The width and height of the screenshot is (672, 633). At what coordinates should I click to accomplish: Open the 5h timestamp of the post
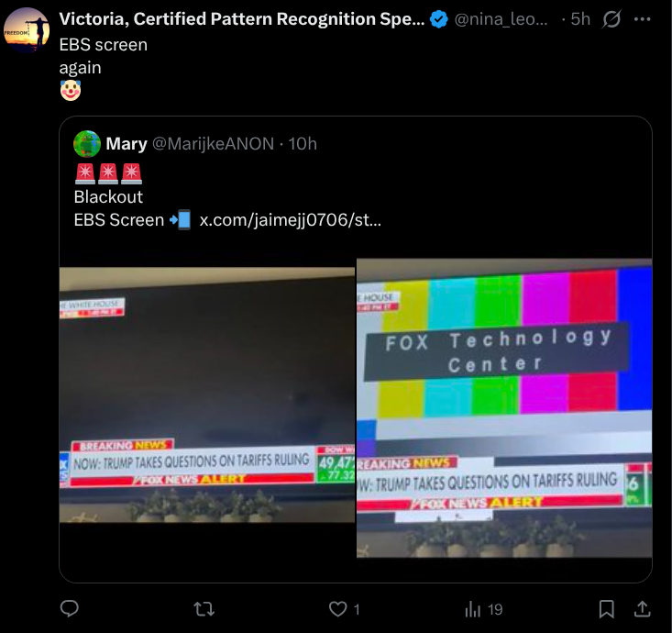click(580, 19)
